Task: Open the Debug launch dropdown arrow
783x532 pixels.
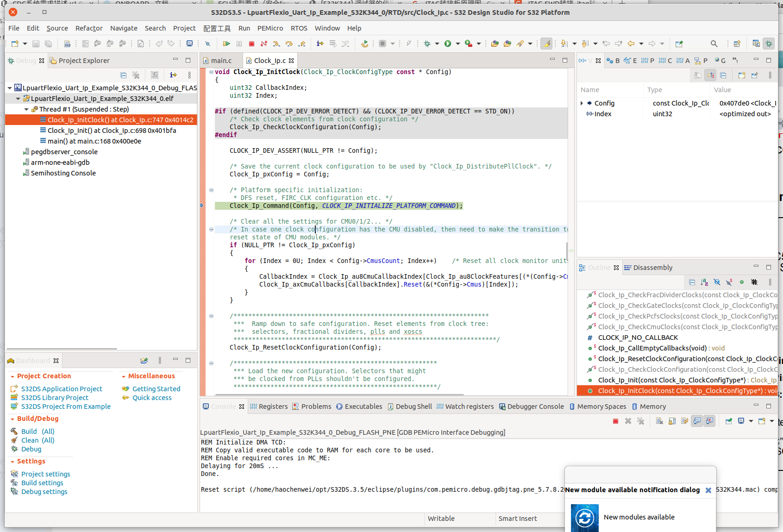Action: tap(438, 44)
